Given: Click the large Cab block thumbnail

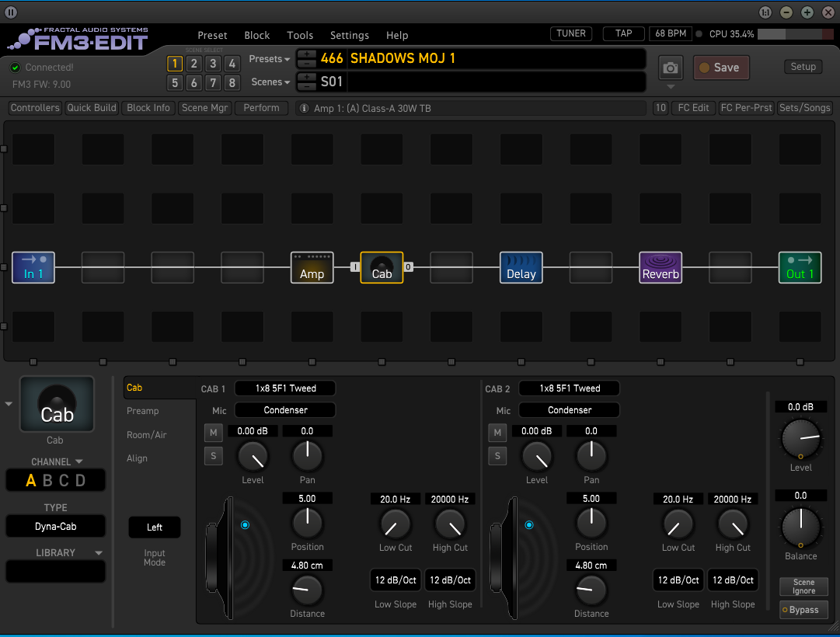Looking at the screenshot, I should click(57, 405).
